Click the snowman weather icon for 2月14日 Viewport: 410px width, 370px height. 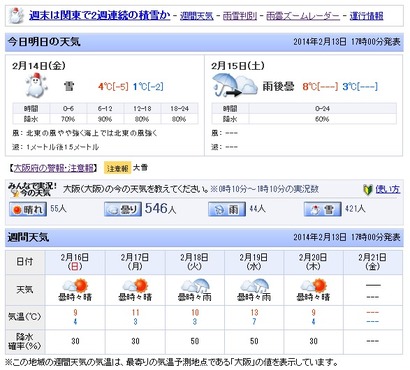pyautogui.click(x=36, y=85)
